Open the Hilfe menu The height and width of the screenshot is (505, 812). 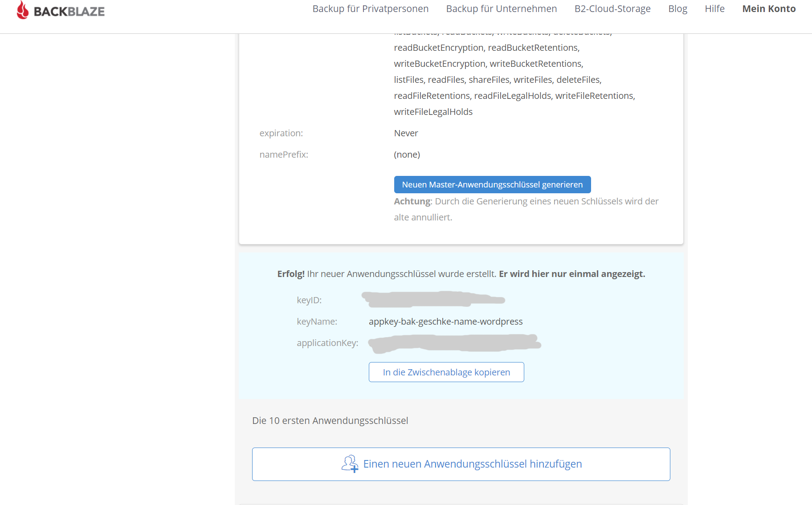pyautogui.click(x=714, y=9)
